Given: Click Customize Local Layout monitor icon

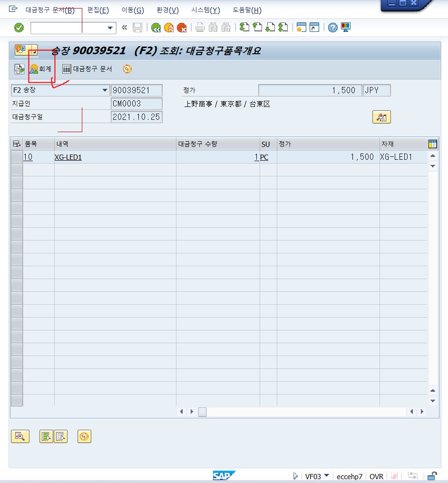Looking at the screenshot, I should [346, 27].
